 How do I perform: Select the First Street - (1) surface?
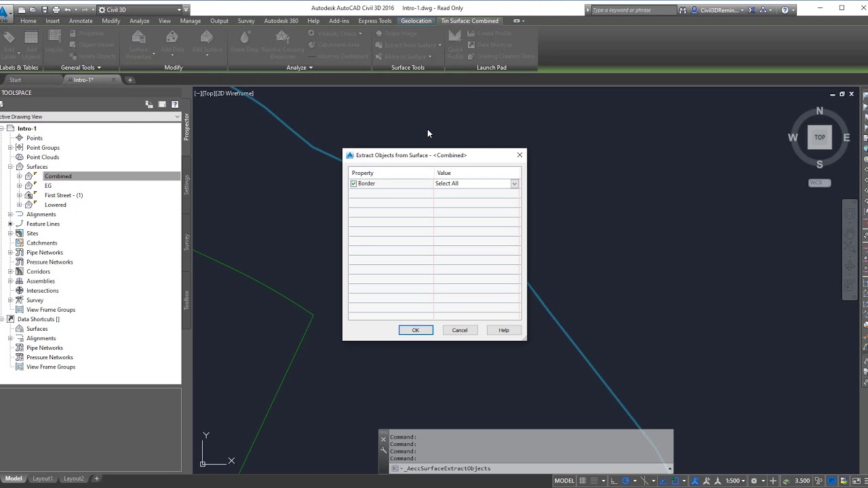point(64,195)
